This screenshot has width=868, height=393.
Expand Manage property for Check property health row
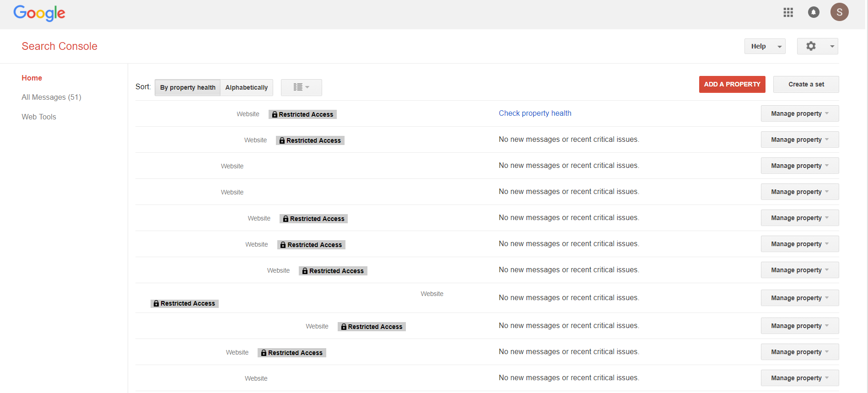click(x=799, y=113)
